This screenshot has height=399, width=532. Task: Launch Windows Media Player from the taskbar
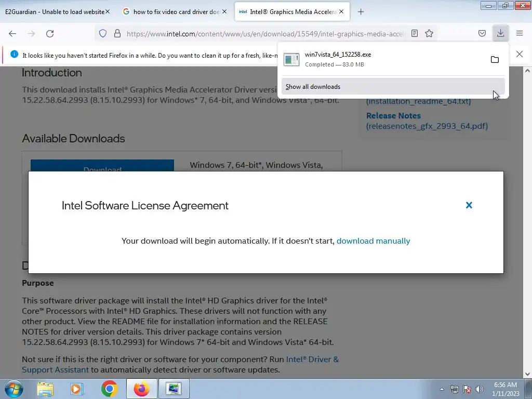click(77, 389)
